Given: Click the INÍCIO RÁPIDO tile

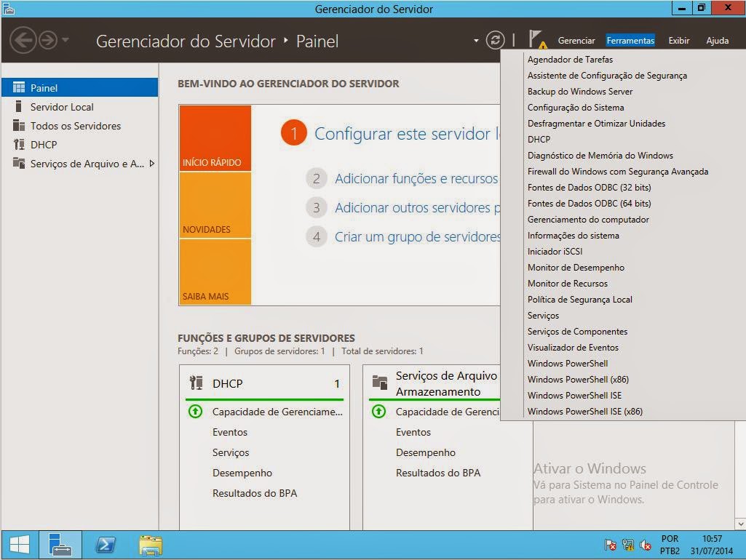Looking at the screenshot, I should coord(215,138).
